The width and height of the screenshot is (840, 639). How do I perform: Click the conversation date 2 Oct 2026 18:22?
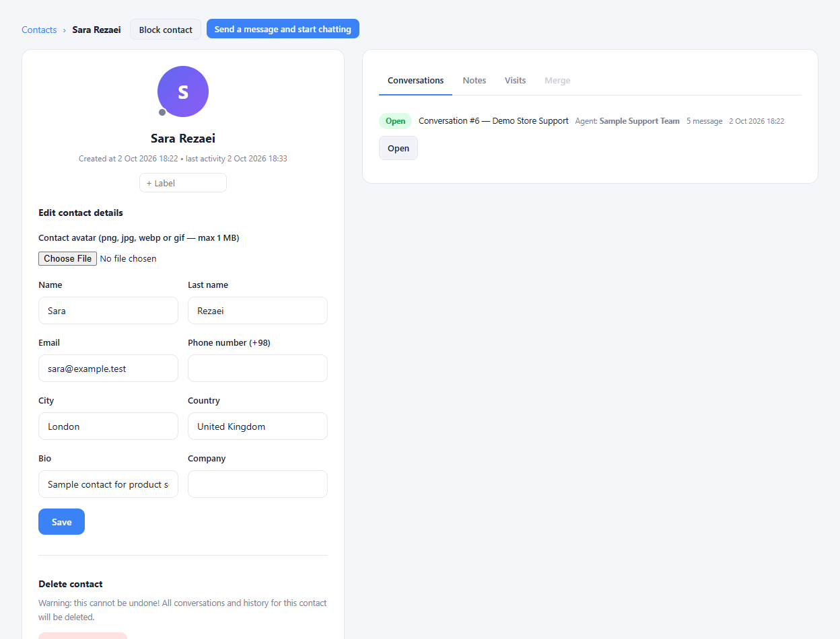[x=757, y=121]
